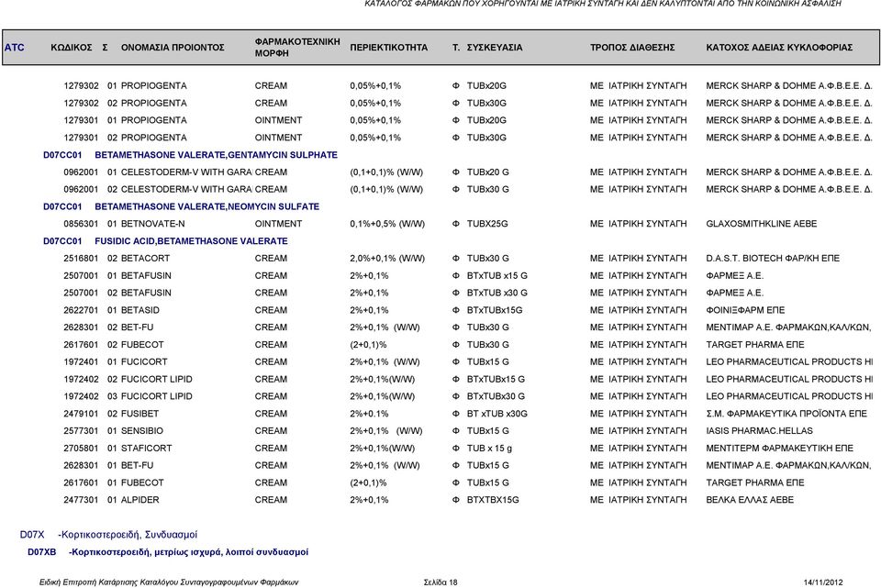881x588 pixels.
Task: Click code 2705801
Action: [x=81, y=449]
